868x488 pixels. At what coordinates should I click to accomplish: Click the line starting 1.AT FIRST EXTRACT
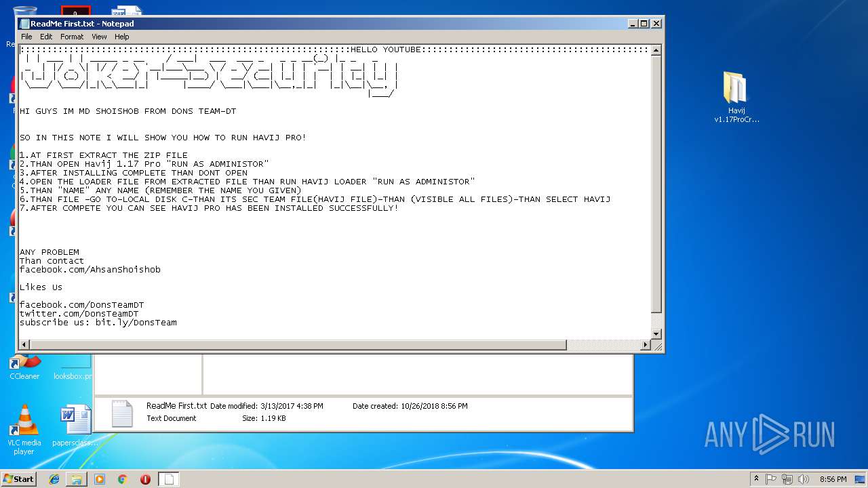pos(104,155)
